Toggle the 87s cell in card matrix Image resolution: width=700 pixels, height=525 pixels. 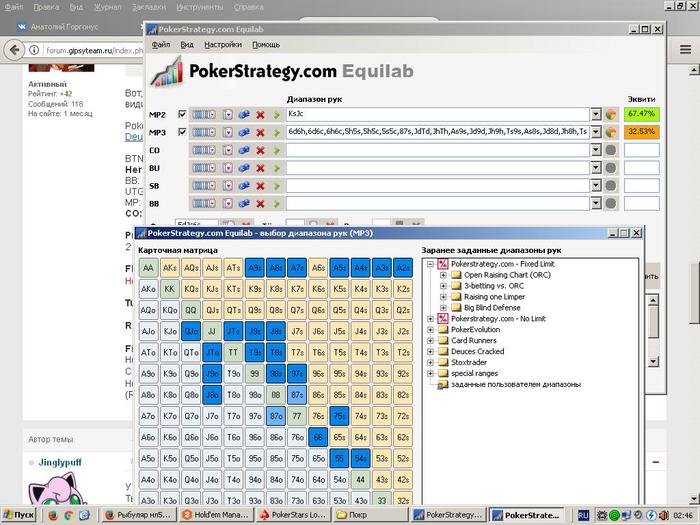(x=297, y=395)
